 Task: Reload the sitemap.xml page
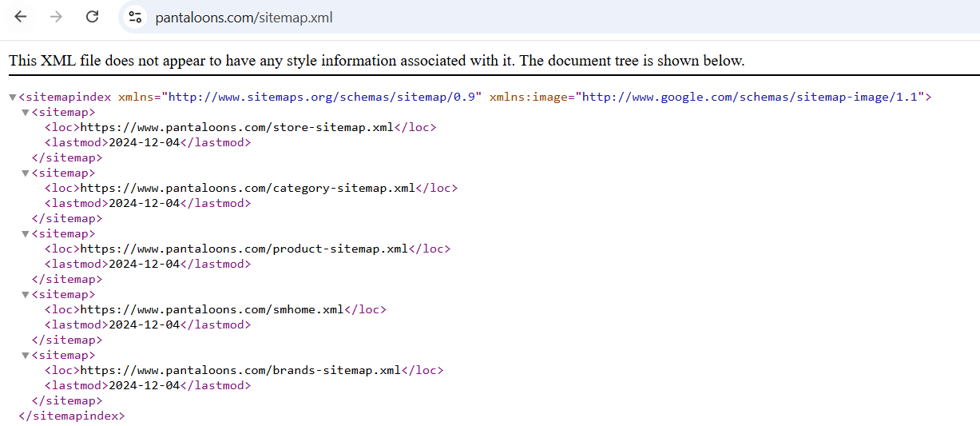(x=93, y=17)
